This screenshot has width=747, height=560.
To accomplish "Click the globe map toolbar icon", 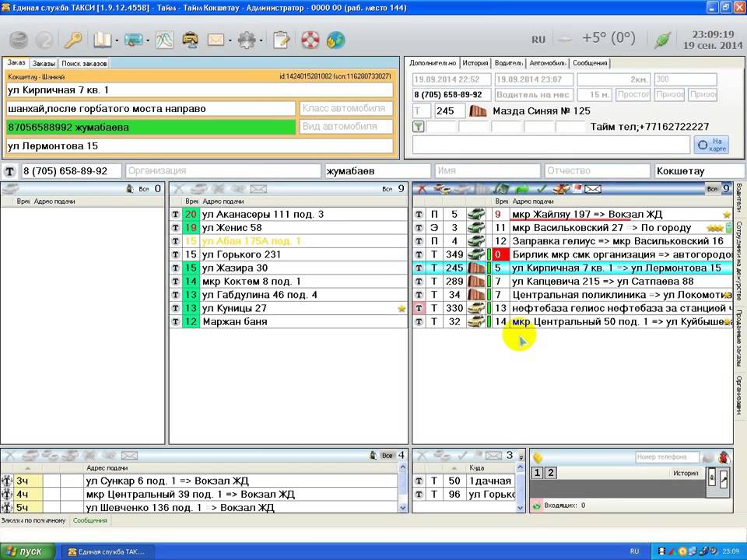I will click(335, 40).
